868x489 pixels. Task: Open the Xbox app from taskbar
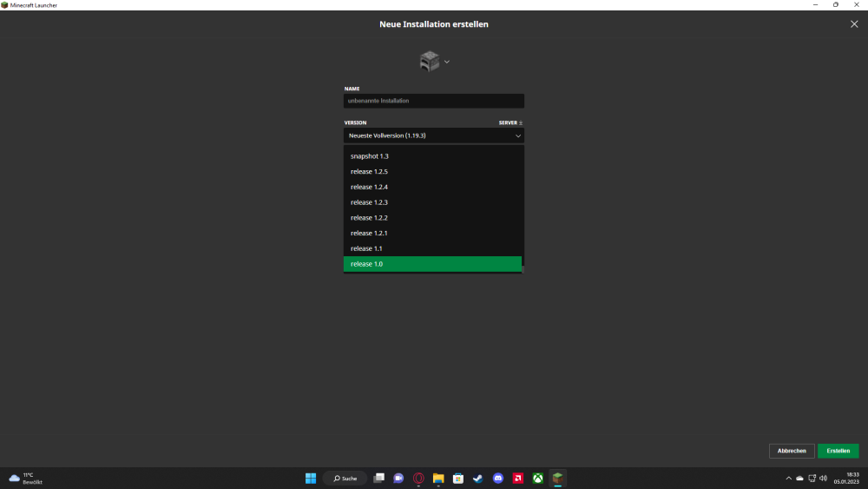(538, 478)
